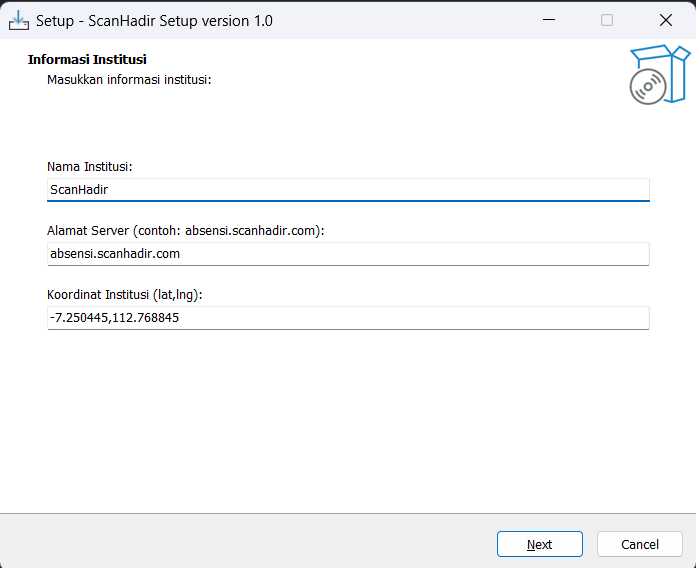Cancel the ScanHadir setup
Screen dimensions: 696x568
point(640,544)
